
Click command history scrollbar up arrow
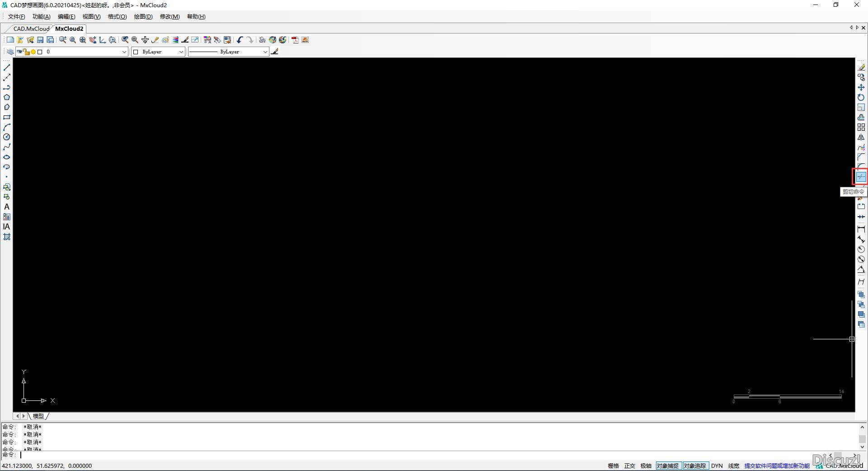click(x=862, y=427)
